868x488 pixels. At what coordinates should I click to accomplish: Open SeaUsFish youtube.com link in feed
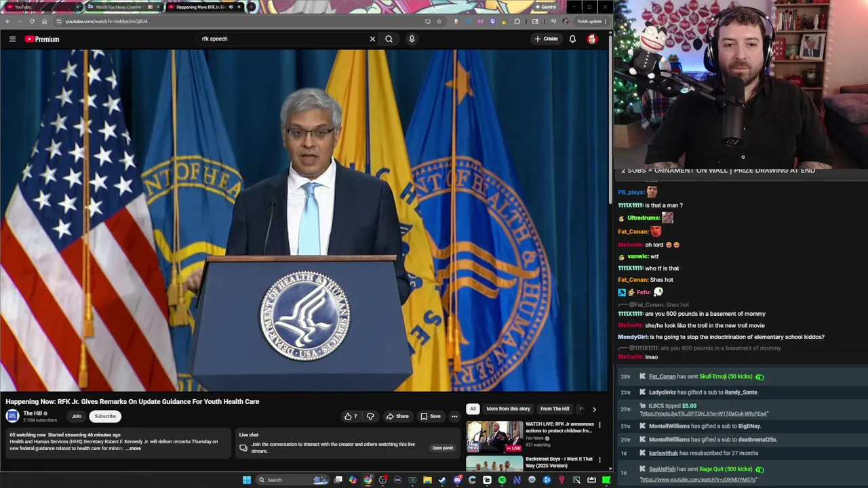point(698,480)
